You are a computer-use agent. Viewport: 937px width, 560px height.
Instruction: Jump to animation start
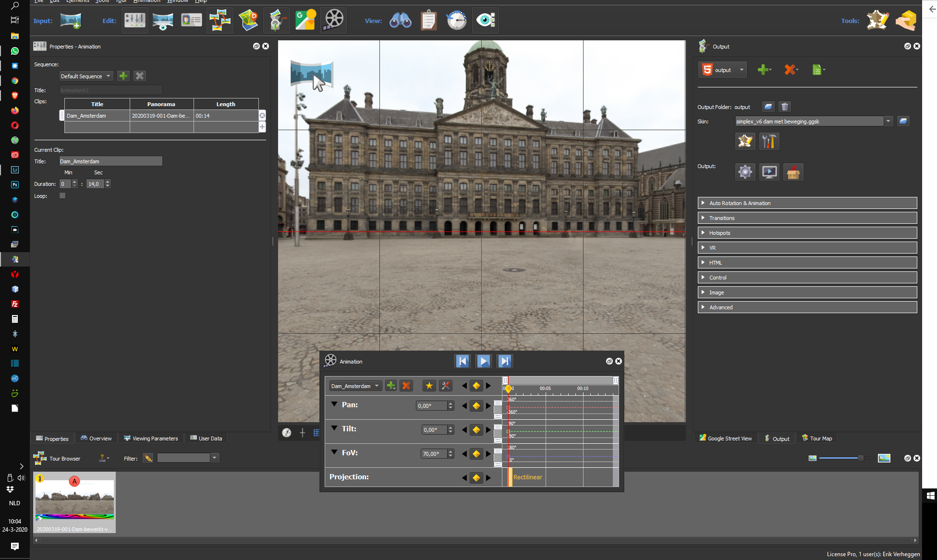point(462,361)
